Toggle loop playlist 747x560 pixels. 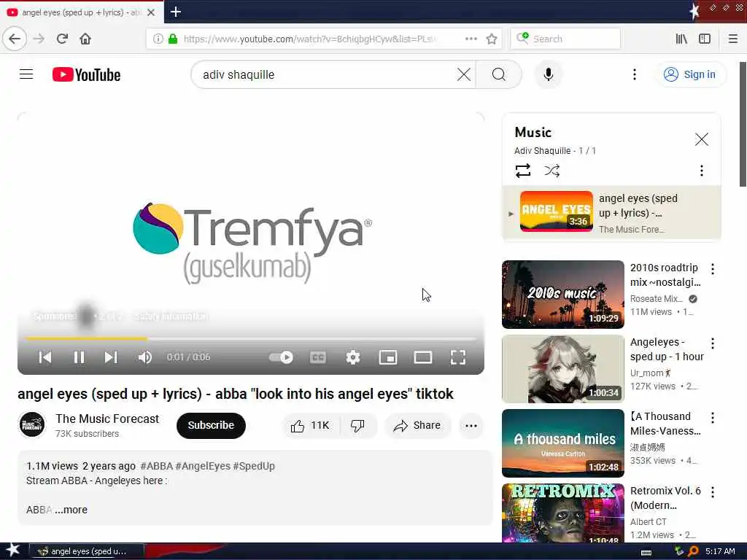[523, 171]
